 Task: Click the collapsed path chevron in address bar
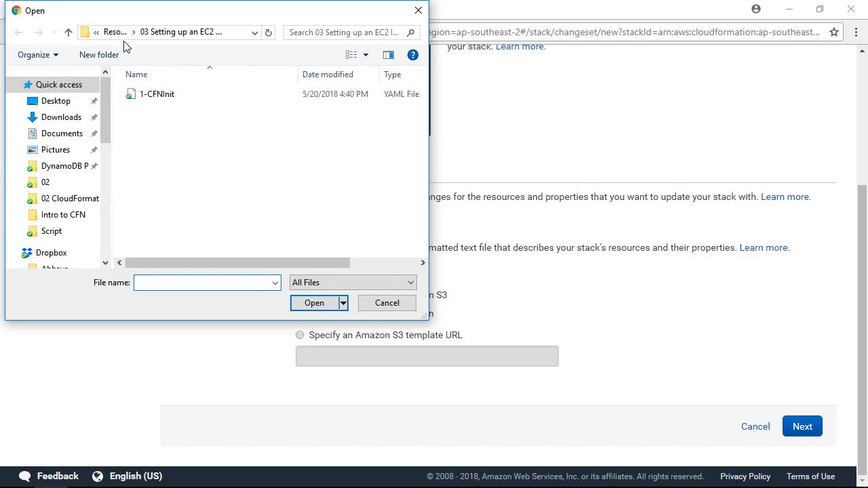pos(96,33)
